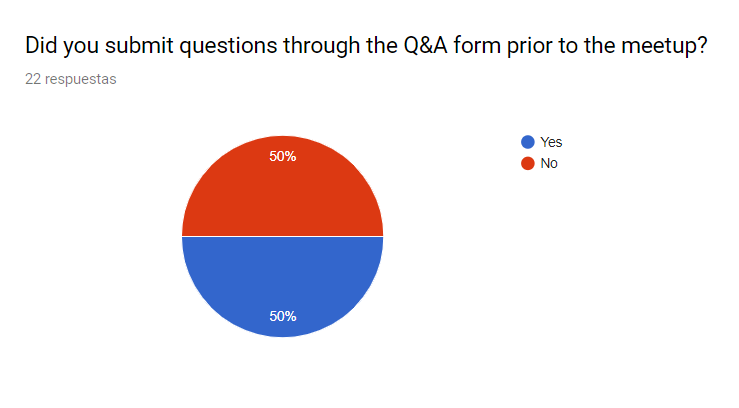Click the red No legend dot
The image size is (739, 408).
click(x=527, y=163)
